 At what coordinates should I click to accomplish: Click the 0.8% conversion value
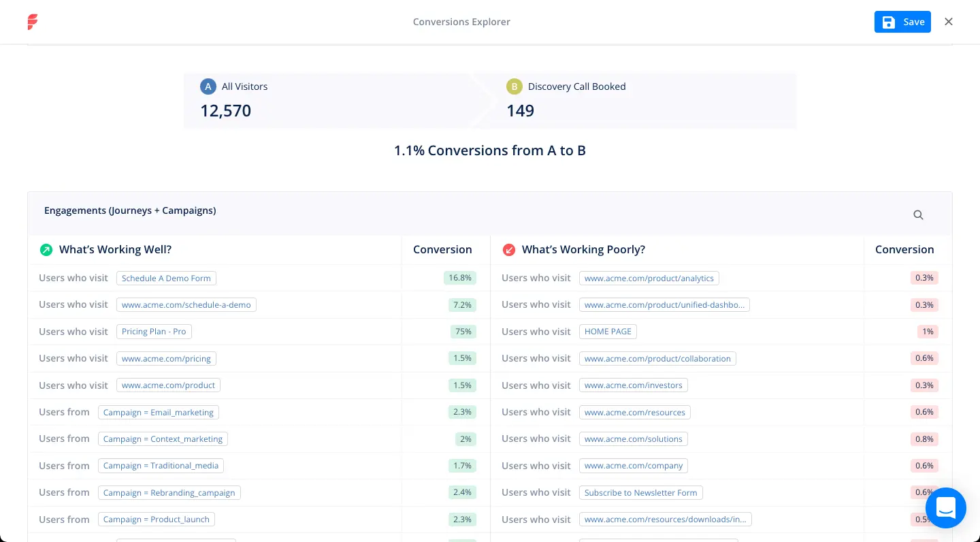924,439
